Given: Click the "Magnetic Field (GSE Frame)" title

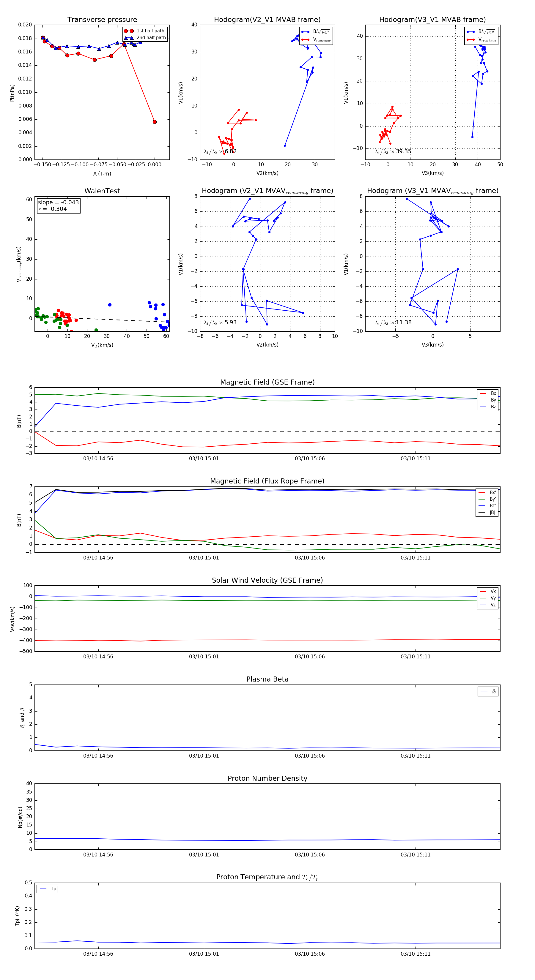Looking at the screenshot, I should [x=267, y=382].
